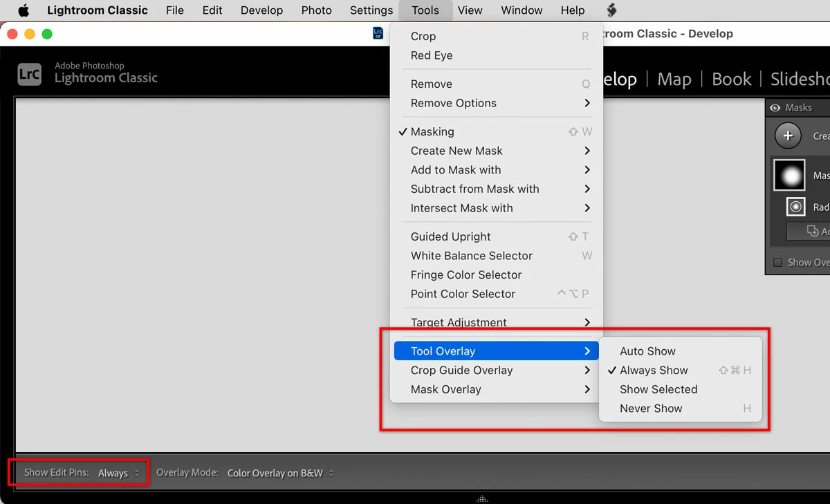Open the Develop menu
The width and height of the screenshot is (830, 504).
click(261, 10)
